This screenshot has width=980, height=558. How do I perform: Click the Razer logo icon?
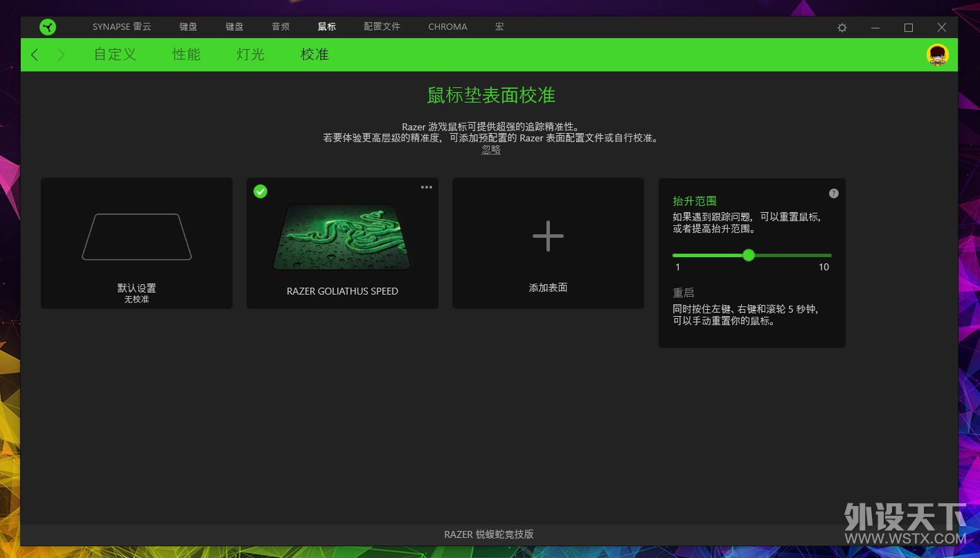pyautogui.click(x=48, y=27)
